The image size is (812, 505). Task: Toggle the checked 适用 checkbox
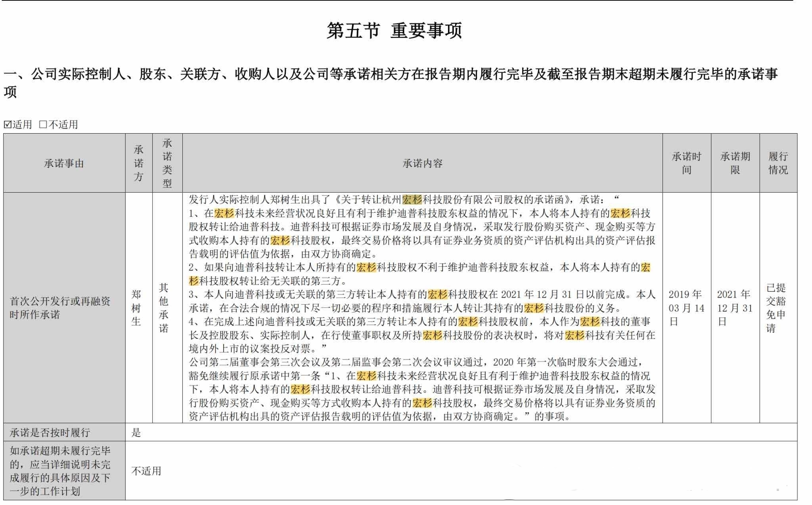pyautogui.click(x=8, y=124)
